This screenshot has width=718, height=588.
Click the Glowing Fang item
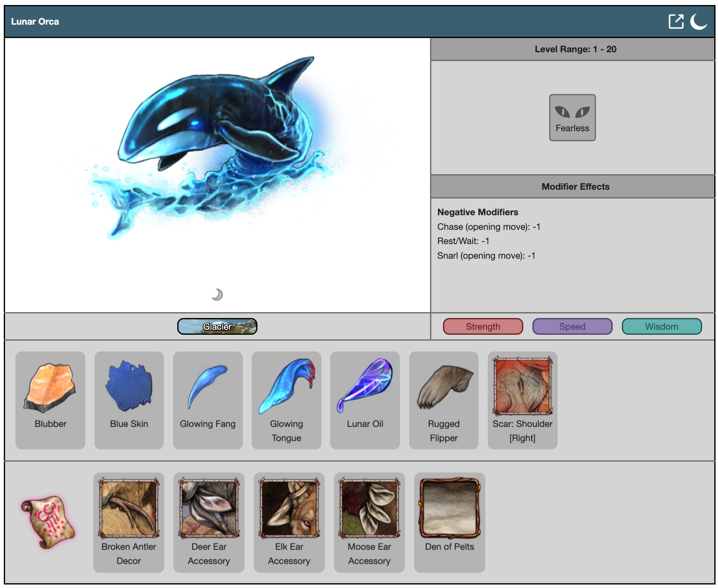point(208,387)
